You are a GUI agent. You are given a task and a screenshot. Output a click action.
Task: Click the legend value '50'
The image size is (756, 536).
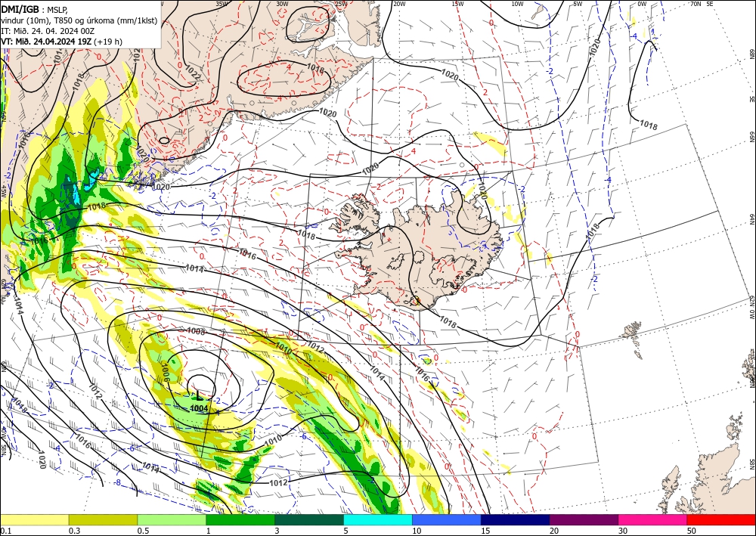pos(692,531)
